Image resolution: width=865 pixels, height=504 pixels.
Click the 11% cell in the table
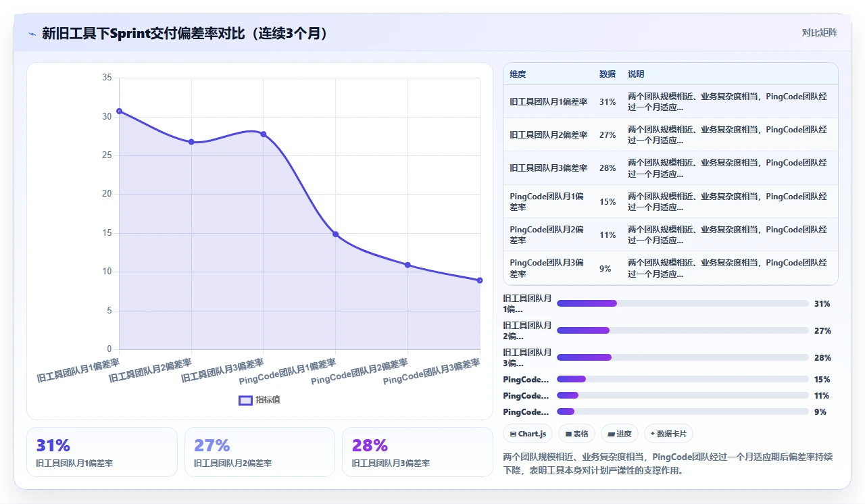coord(608,235)
